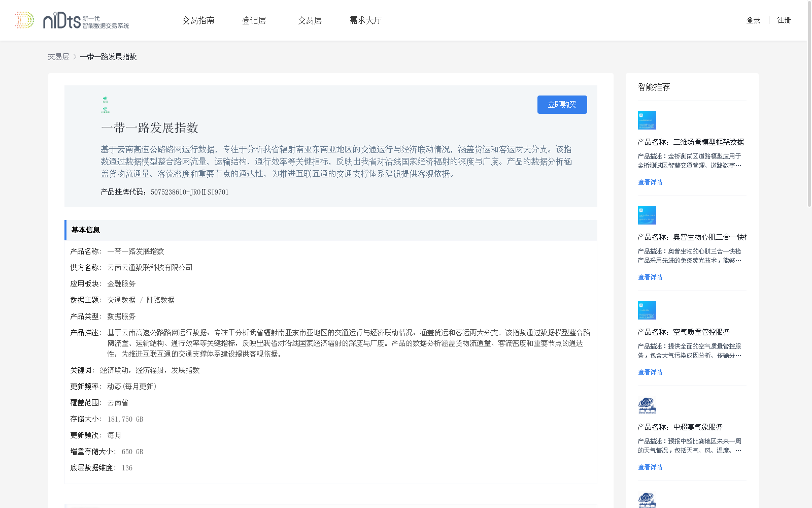Select supplier name 云南云通数联科技有限公司
The image size is (812, 508).
click(150, 268)
